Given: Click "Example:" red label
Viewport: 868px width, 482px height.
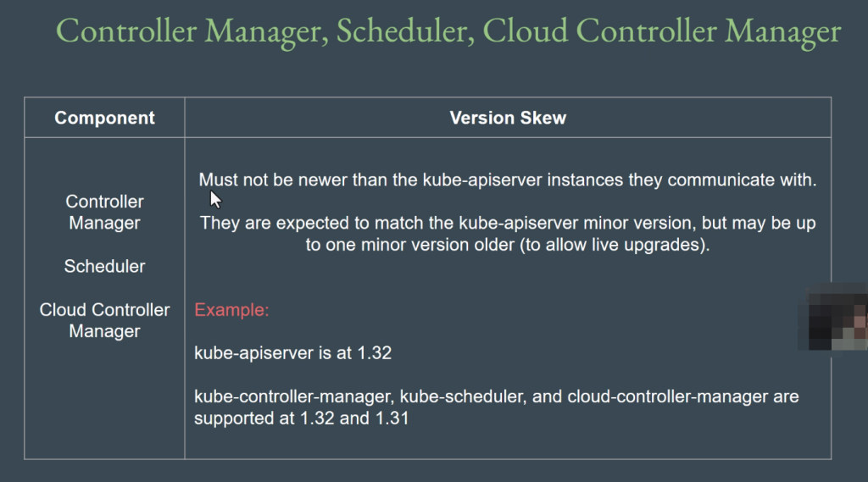Looking at the screenshot, I should coord(231,310).
